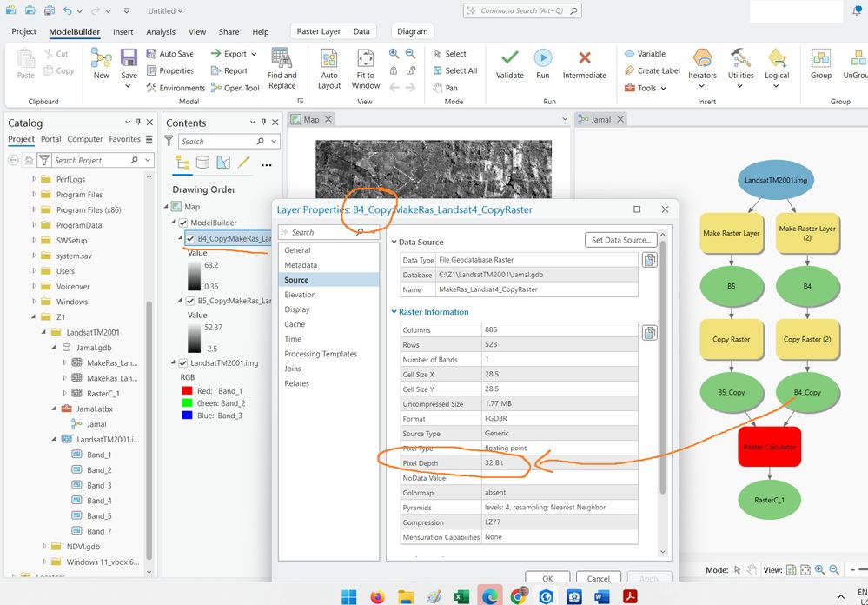The width and height of the screenshot is (868, 605).
Task: Open the Iterators tool
Action: point(702,63)
